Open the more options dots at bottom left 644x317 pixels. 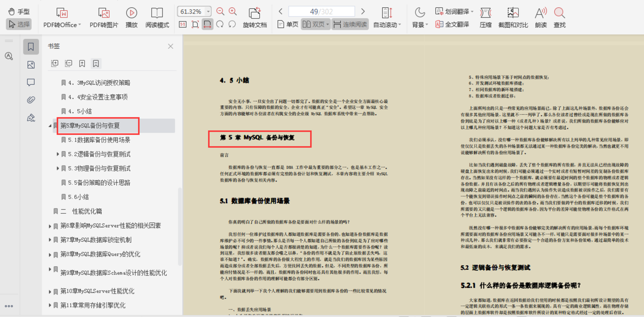click(x=9, y=306)
